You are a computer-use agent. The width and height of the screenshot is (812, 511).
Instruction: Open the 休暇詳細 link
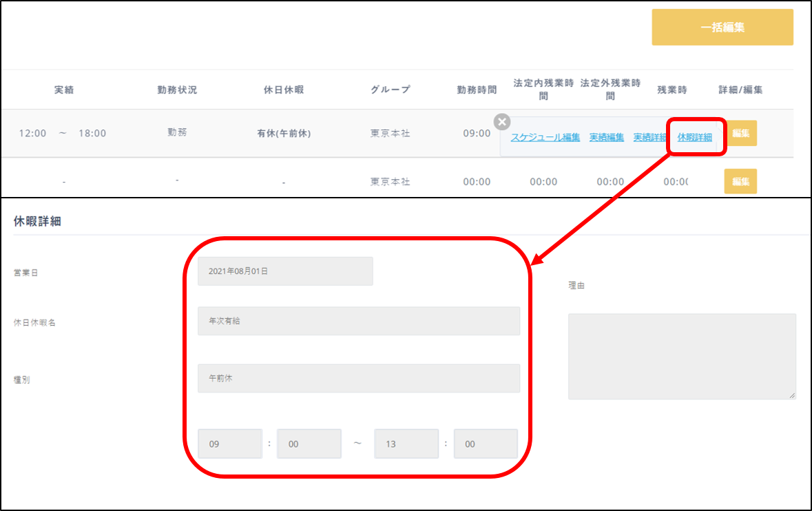click(695, 137)
